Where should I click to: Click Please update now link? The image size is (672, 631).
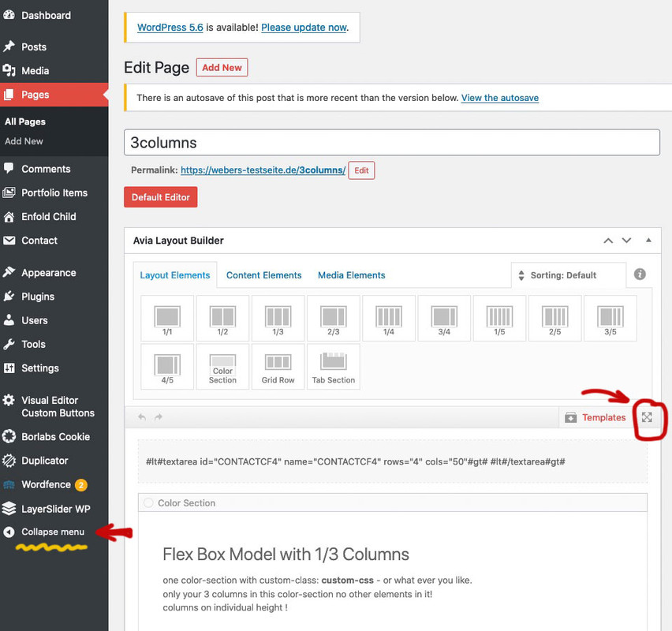304,28
